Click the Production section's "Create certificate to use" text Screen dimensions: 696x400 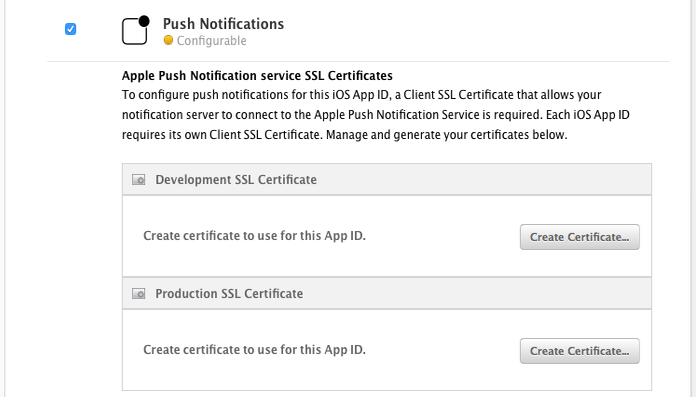[x=254, y=350]
